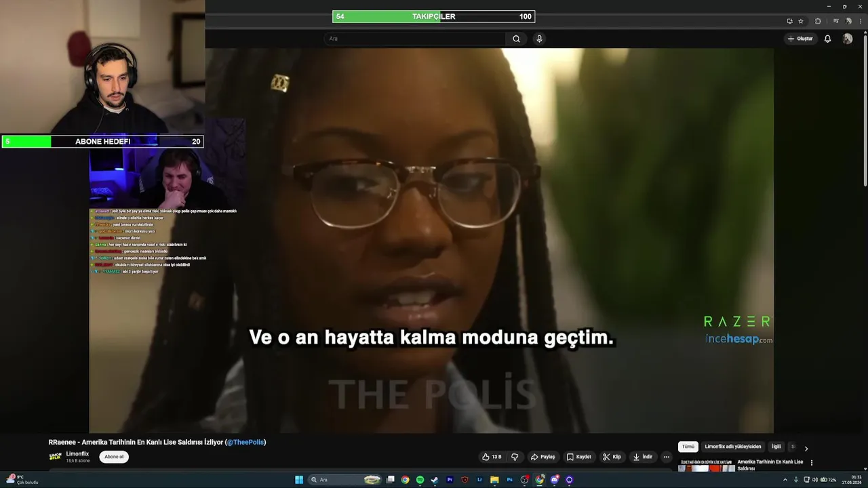Screen dimensions: 868x488
Task: Open Premiere Pro from the taskbar
Action: click(450, 480)
